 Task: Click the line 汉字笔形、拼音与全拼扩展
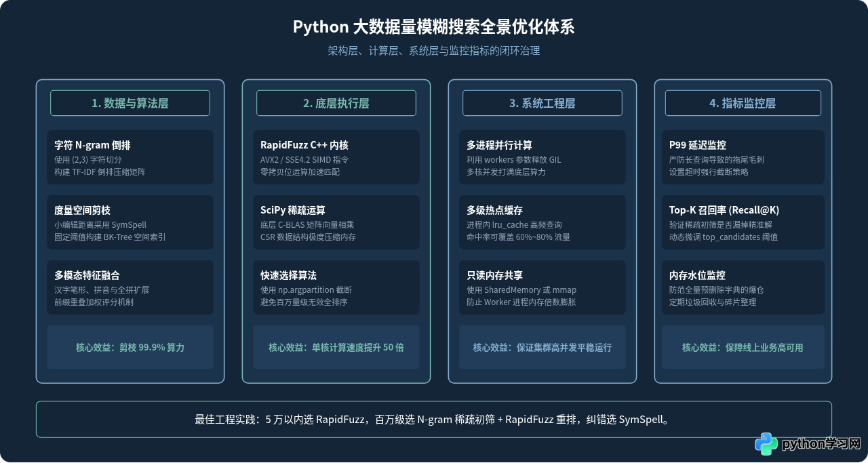102,290
